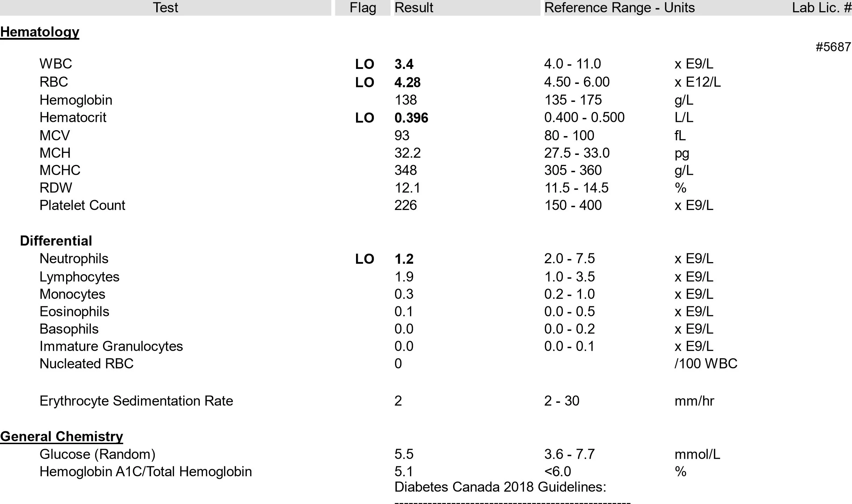The width and height of the screenshot is (852, 504).
Task: Click the Nucleated RBC units /100 WBC
Action: (x=706, y=364)
